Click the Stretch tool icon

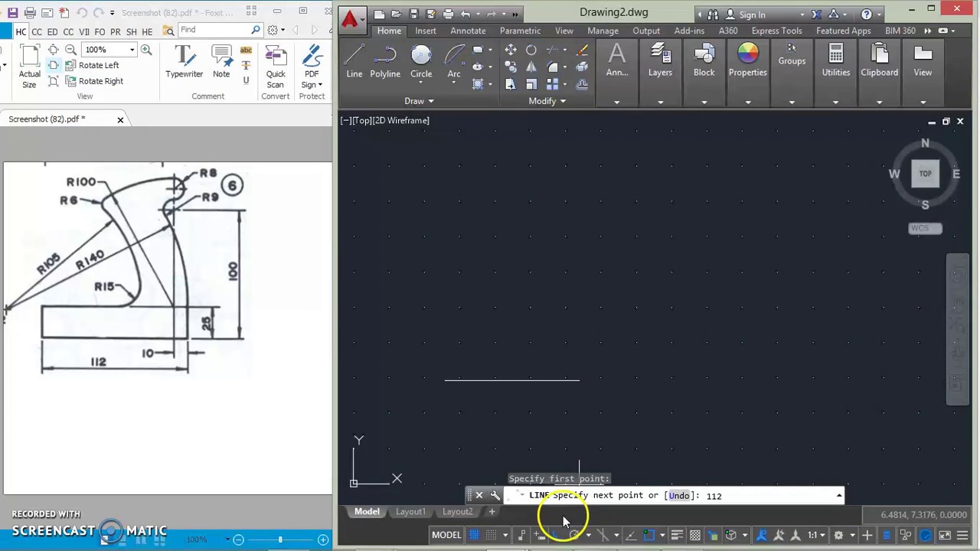coord(511,84)
